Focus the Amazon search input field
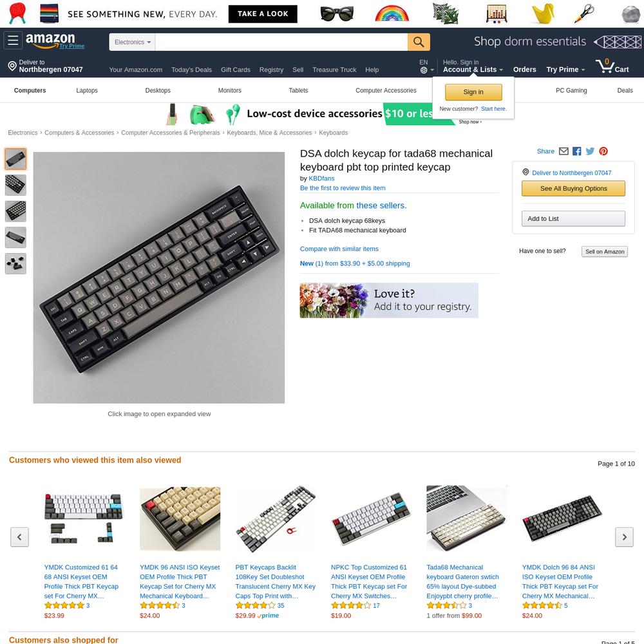Viewport: 644px width, 644px height. [x=281, y=42]
